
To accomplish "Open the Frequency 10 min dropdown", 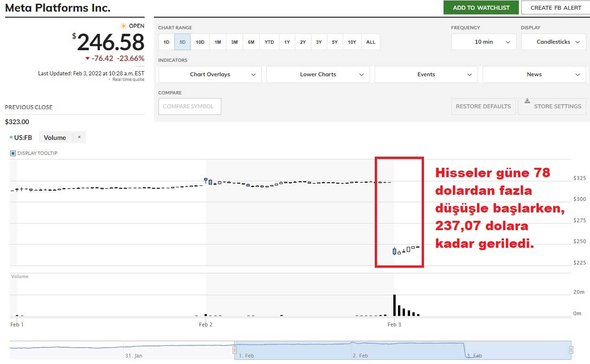I will click(484, 42).
